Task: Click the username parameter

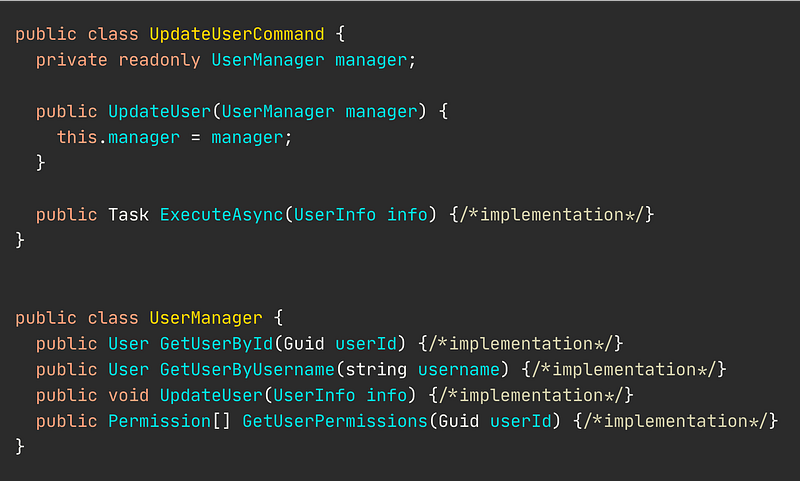Action: tap(458, 369)
